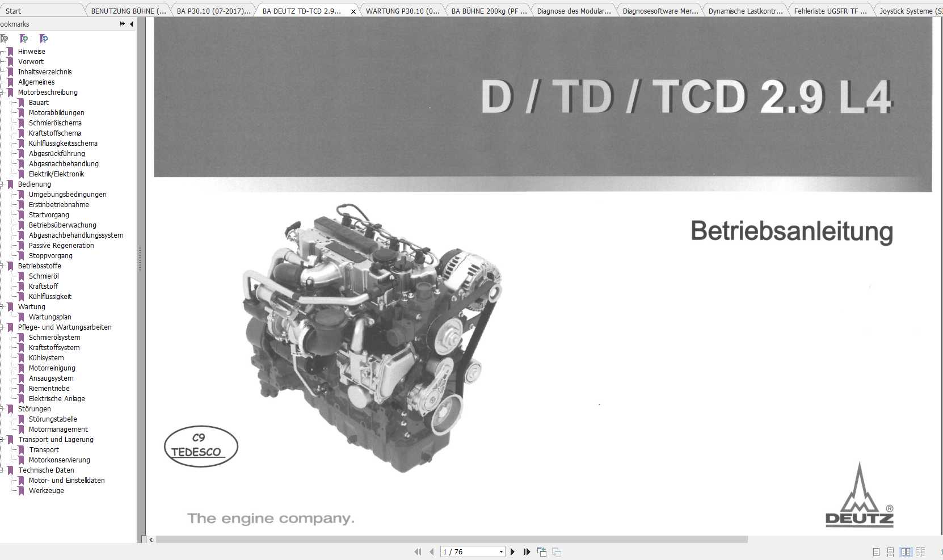Screen dimensions: 943x560
Task: Collapse the Pflege- und Wartungsarbeiten node
Action: click(2, 327)
